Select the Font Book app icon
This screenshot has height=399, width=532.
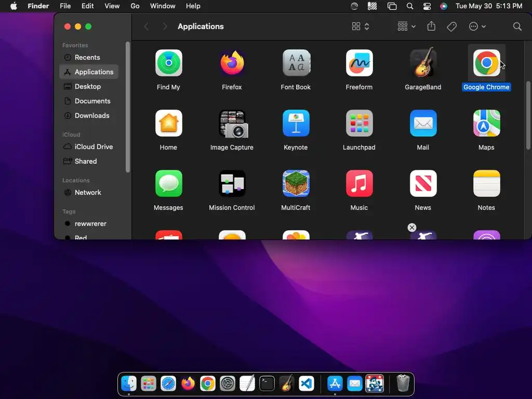tap(296, 63)
